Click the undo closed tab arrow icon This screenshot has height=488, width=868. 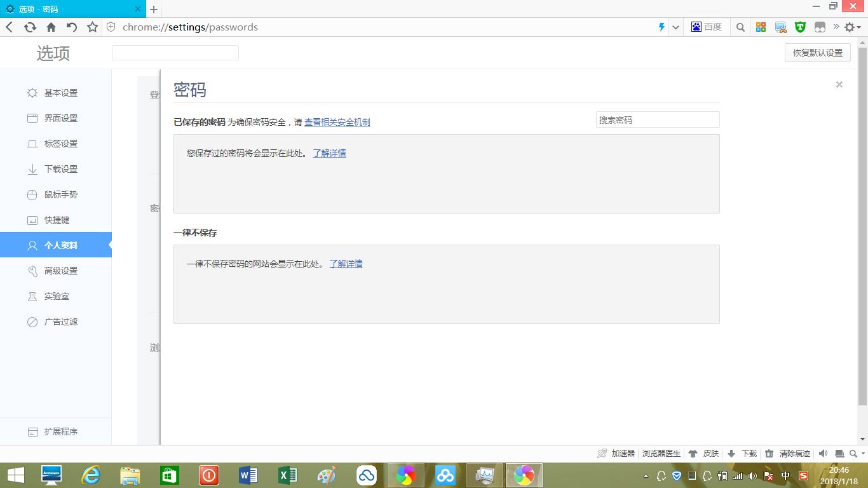point(72,27)
